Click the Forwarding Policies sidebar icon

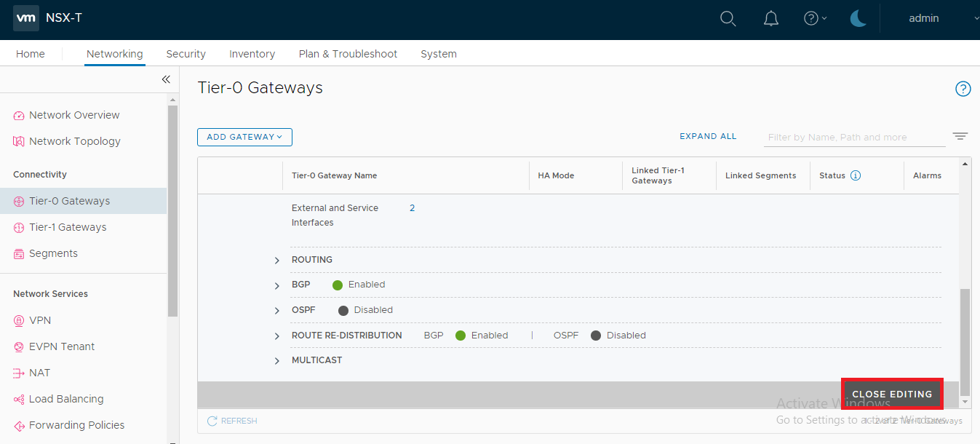[x=19, y=425]
